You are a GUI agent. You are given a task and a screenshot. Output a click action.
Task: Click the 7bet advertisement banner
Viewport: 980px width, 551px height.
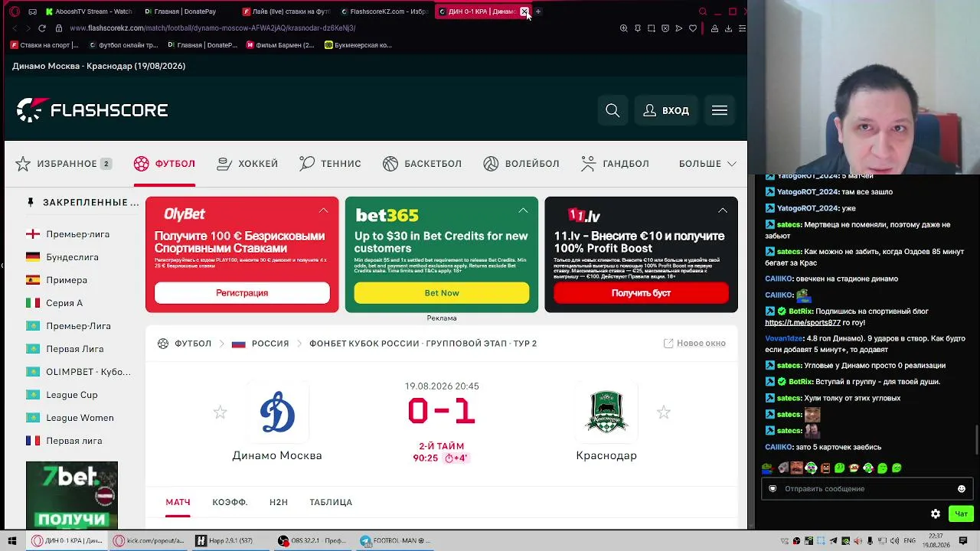click(x=72, y=494)
